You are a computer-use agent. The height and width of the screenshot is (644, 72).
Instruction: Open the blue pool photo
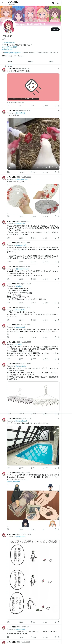coord(33,446)
